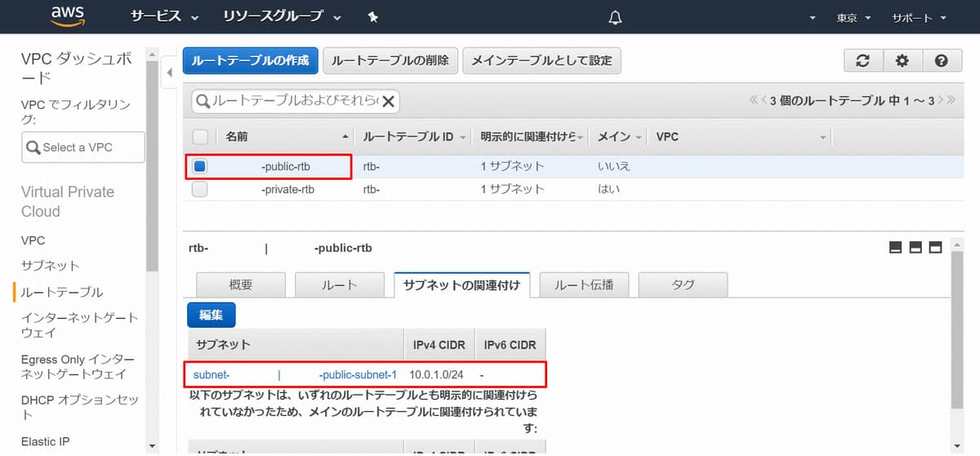Image resolution: width=980 pixels, height=456 pixels.
Task: Check the -private-rtb row checkbox
Action: click(200, 189)
